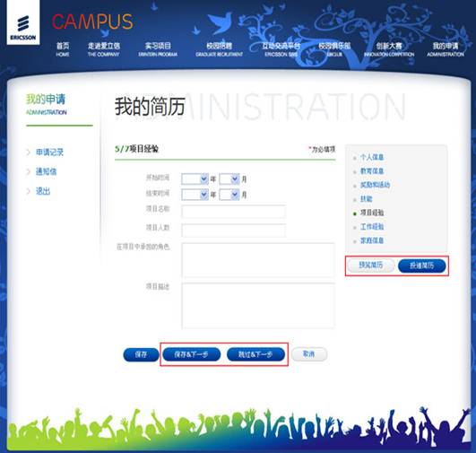The image size is (476, 453).
Task: Click the 预览简历 preview resume button
Action: point(371,266)
